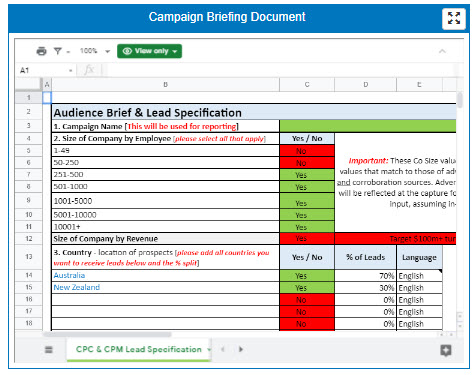This screenshot has width=475, height=375.
Task: Select row 12 header
Action: (29, 239)
